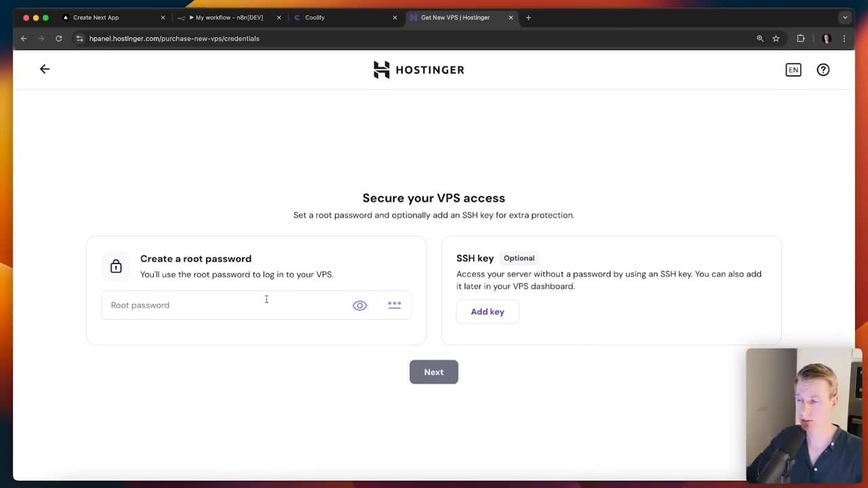Generate password using three-dots icon
This screenshot has height=488, width=868.
(394, 305)
